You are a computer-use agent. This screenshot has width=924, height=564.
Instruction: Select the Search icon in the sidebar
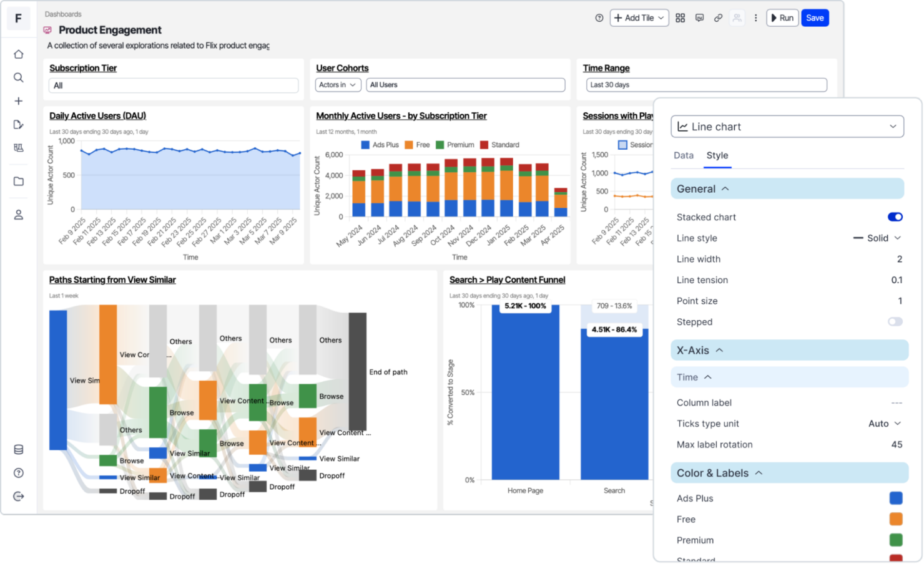19,77
